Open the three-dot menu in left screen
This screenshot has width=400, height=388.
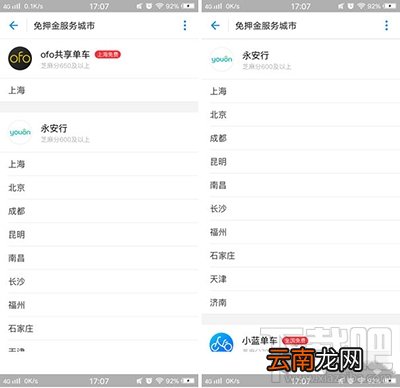pyautogui.click(x=185, y=25)
